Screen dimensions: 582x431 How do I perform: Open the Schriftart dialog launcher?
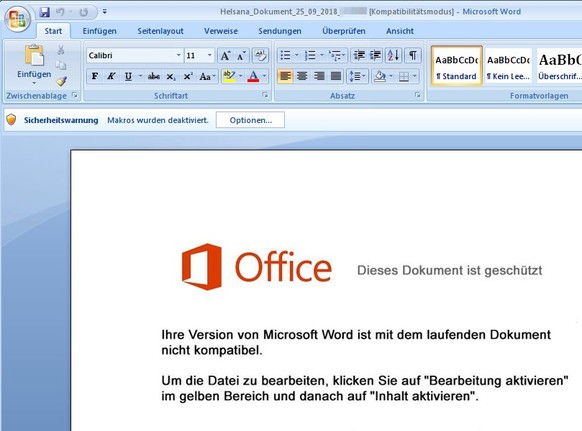pos(265,95)
